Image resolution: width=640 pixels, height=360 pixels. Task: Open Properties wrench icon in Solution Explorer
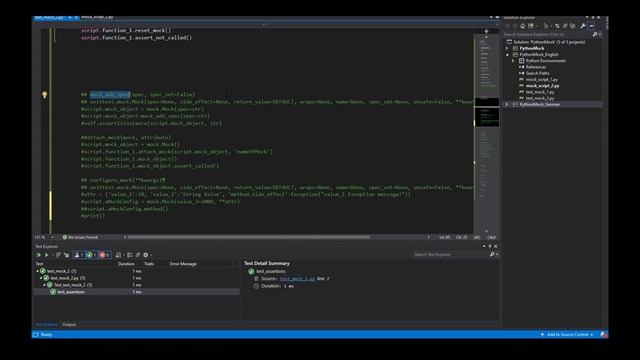583,26
